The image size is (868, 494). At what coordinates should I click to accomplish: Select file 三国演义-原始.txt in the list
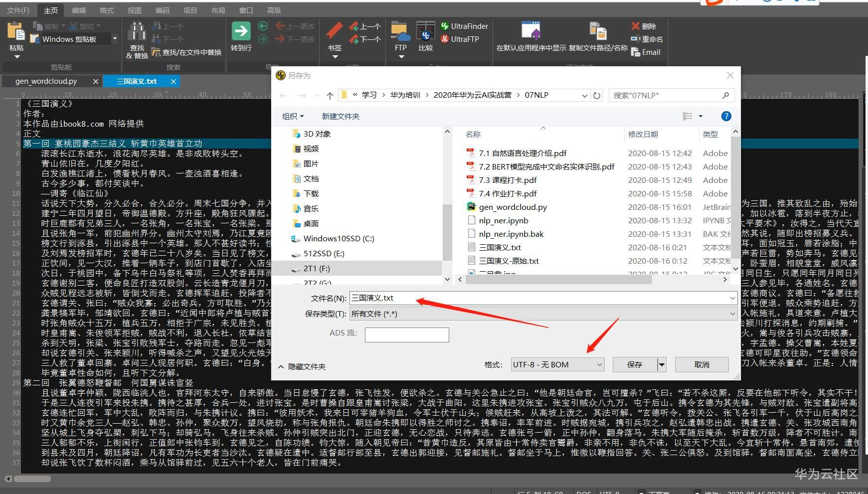coord(509,261)
